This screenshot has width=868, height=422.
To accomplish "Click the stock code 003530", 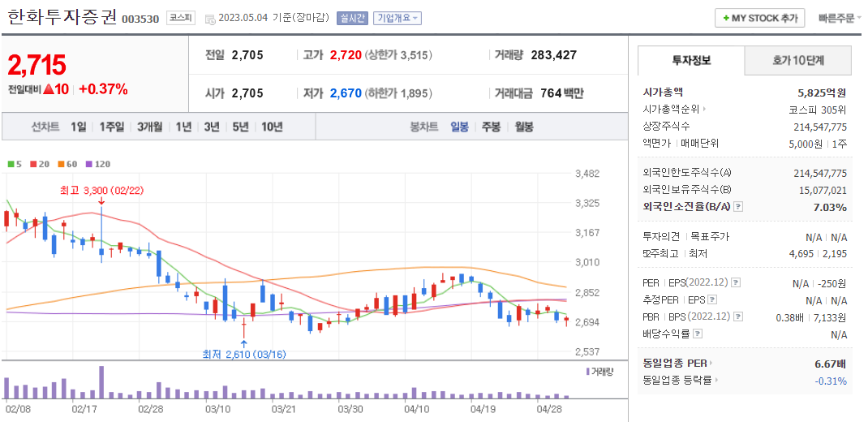I will (140, 19).
